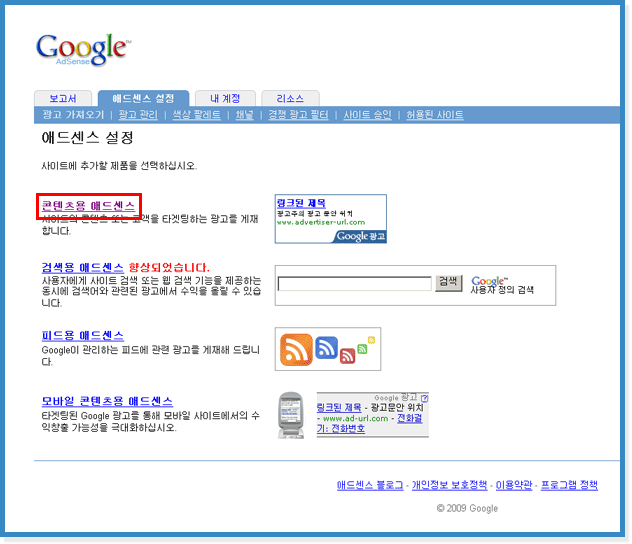Open 색상 팔레트 sub-navigation item
Screen dimensions: 632x544
tap(197, 115)
